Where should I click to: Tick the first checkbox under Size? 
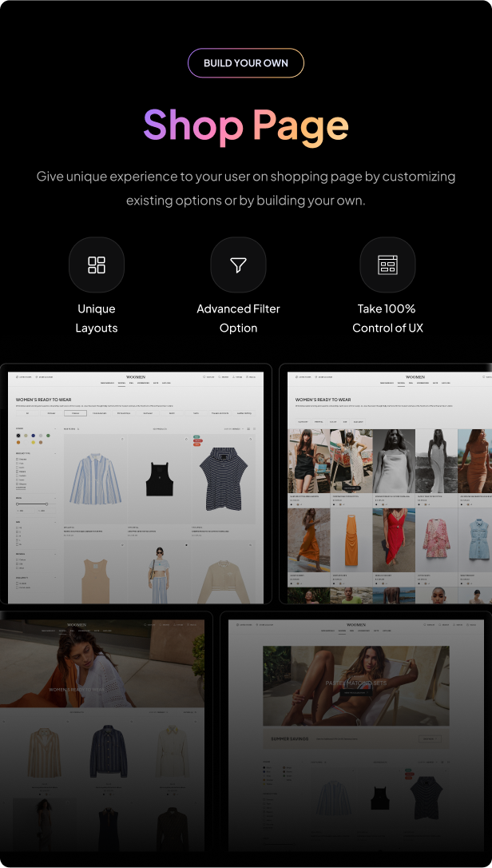(17, 528)
